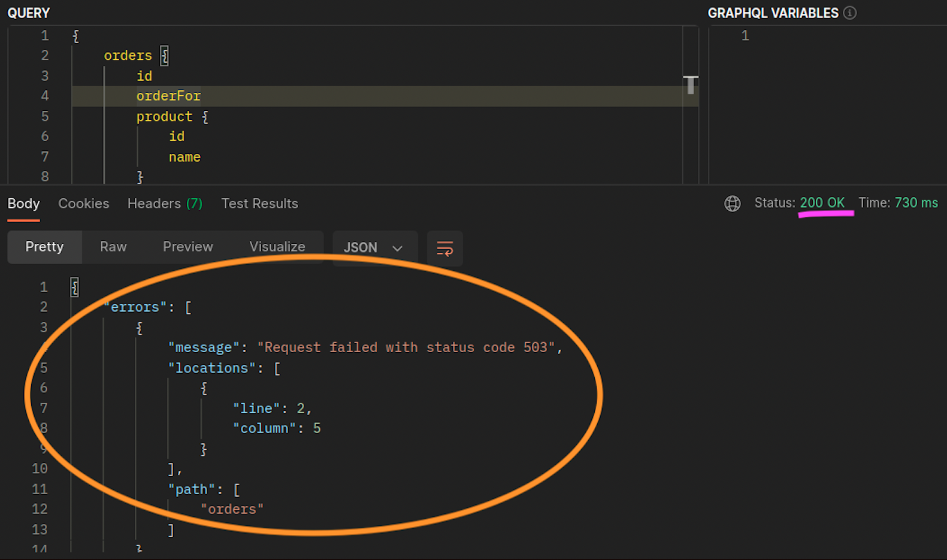
Task: Open the Headers (7) tab
Action: [x=165, y=204]
